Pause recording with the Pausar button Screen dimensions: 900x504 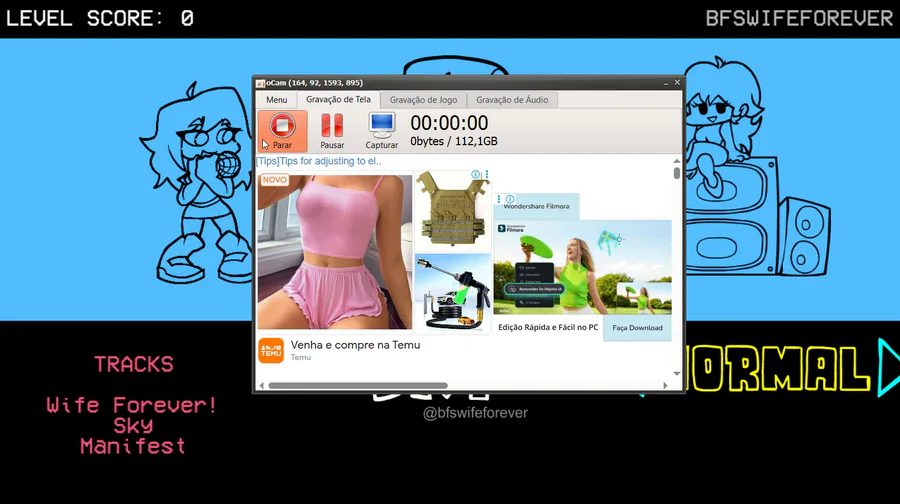pos(332,131)
